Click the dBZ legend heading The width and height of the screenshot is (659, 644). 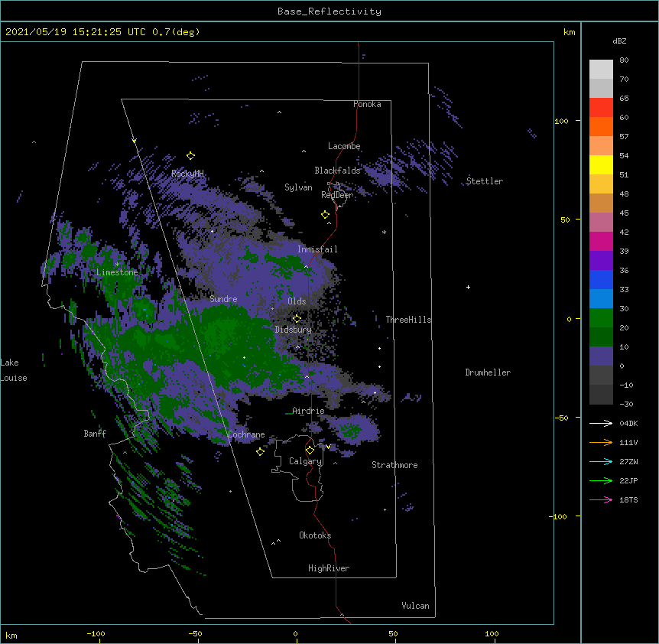[619, 41]
